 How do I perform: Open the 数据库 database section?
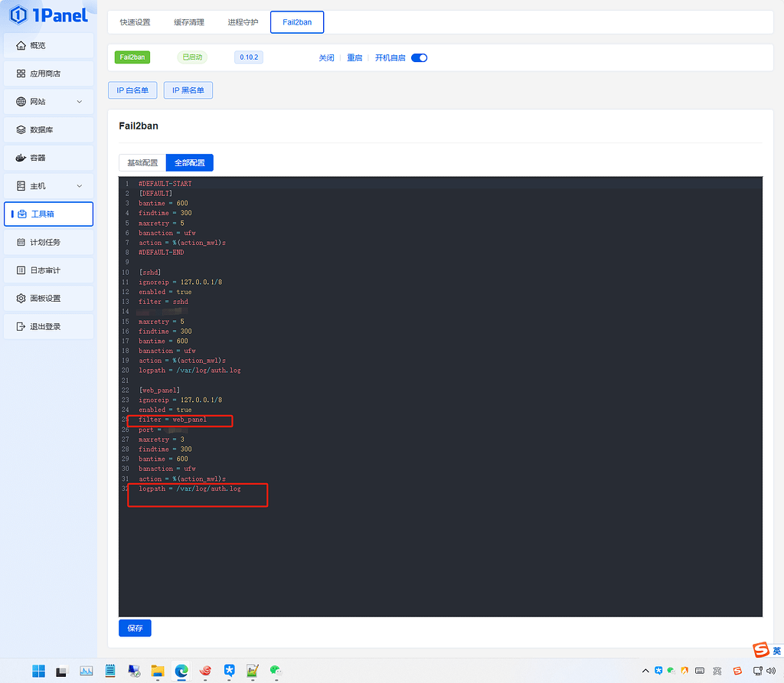tap(48, 129)
